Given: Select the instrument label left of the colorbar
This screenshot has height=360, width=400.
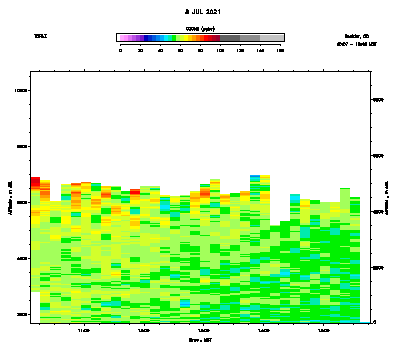Looking at the screenshot, I should click(x=40, y=36).
